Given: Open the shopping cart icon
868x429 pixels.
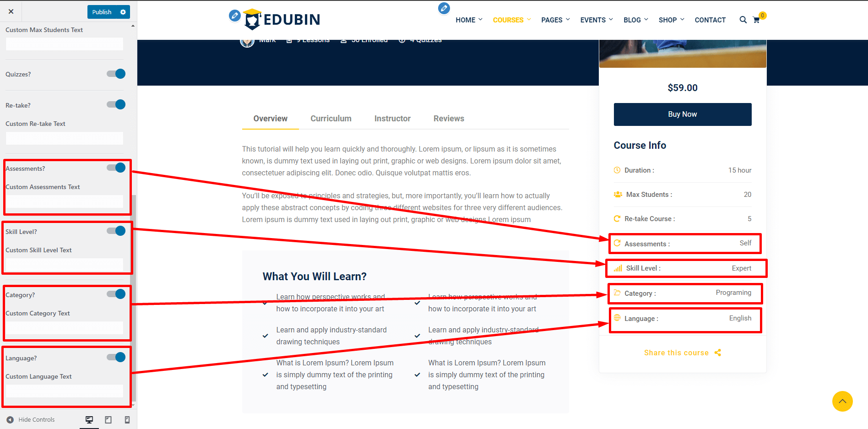Looking at the screenshot, I should click(x=756, y=20).
